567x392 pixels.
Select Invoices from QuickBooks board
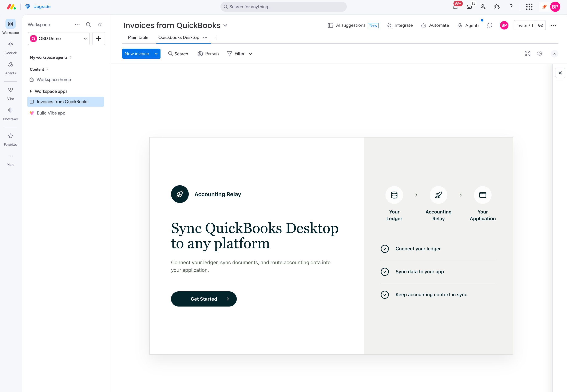coord(66,102)
